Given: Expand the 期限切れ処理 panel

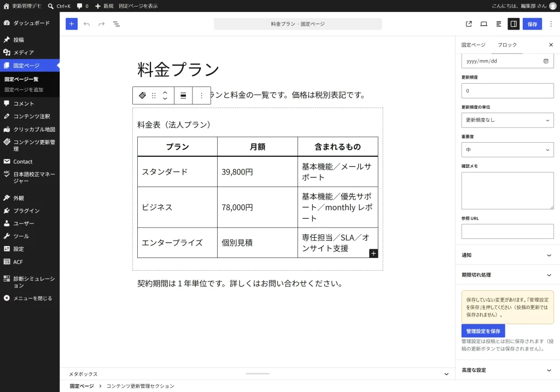Looking at the screenshot, I should [507, 275].
